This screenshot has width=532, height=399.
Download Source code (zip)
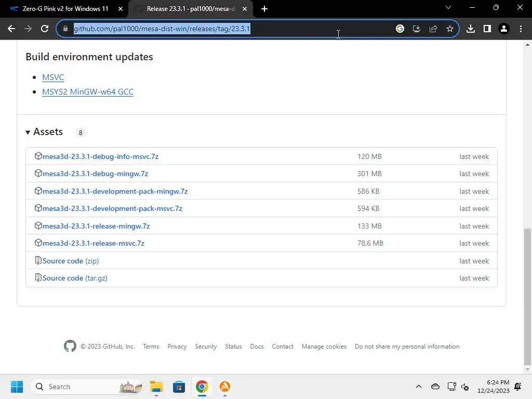pyautogui.click(x=71, y=261)
